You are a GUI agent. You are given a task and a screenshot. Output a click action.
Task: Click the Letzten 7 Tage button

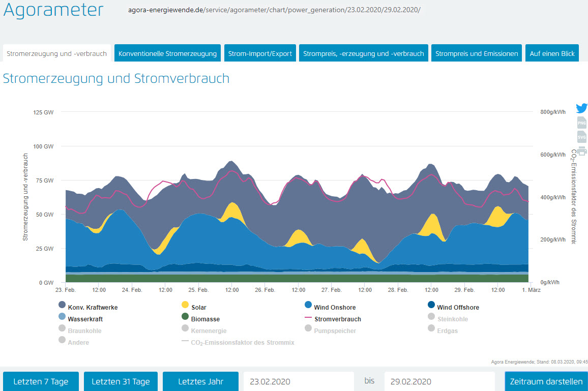(x=41, y=381)
